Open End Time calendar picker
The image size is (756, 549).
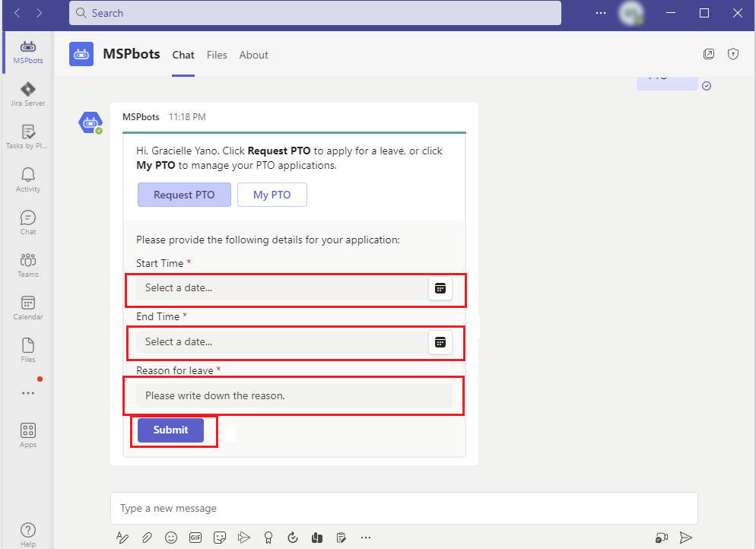440,342
